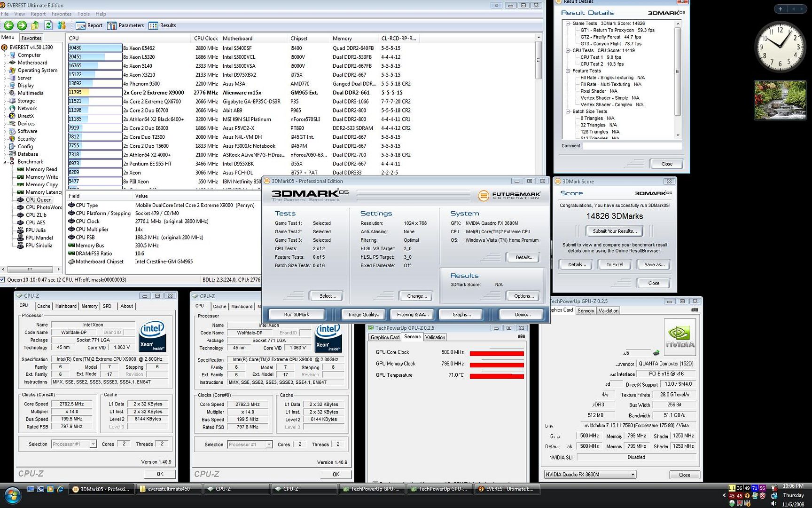This screenshot has height=508, width=812.
Task: Click the green Back arrow in EVEREST toolbar
Action: (x=8, y=25)
